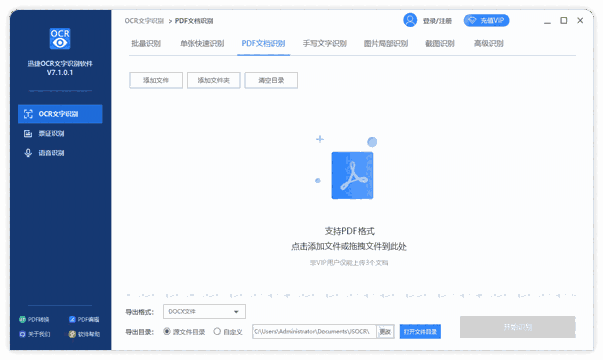Click the output directory path field
603x360 pixels.
point(314,332)
